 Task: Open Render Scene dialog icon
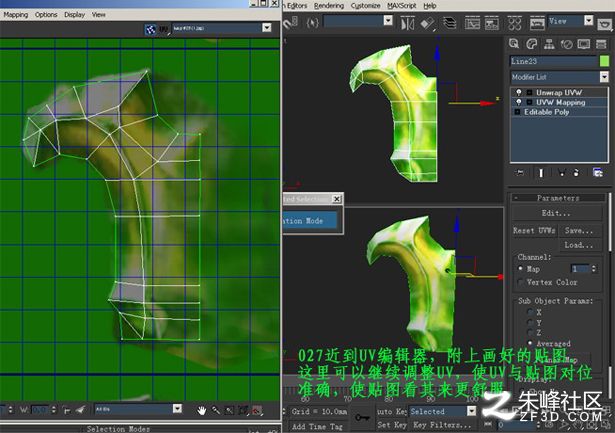pyautogui.click(x=537, y=24)
